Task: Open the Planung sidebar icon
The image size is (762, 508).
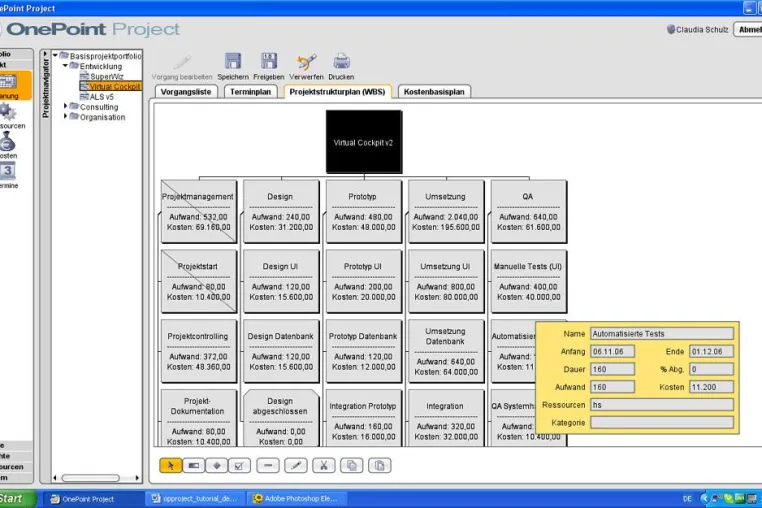Action: [x=8, y=81]
